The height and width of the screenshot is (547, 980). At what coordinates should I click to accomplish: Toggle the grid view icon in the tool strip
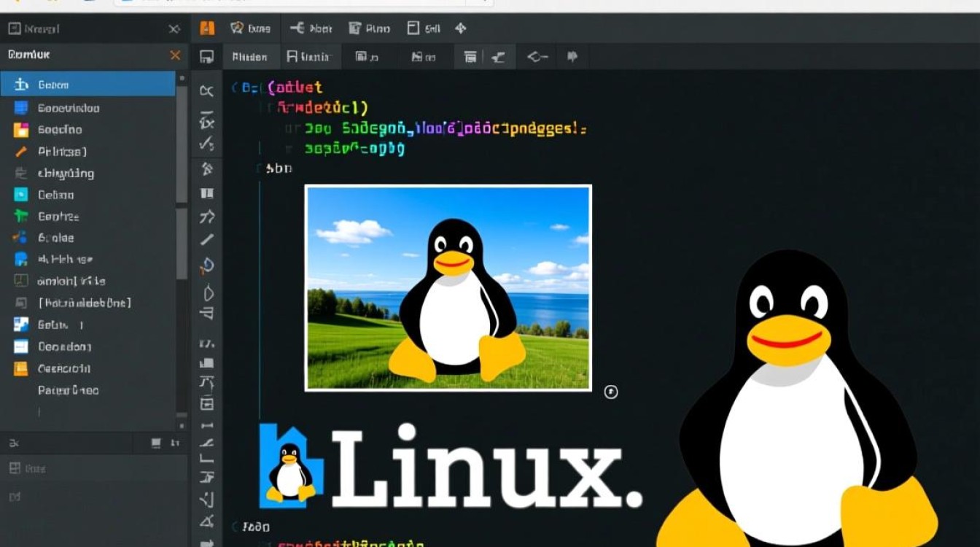[206, 193]
